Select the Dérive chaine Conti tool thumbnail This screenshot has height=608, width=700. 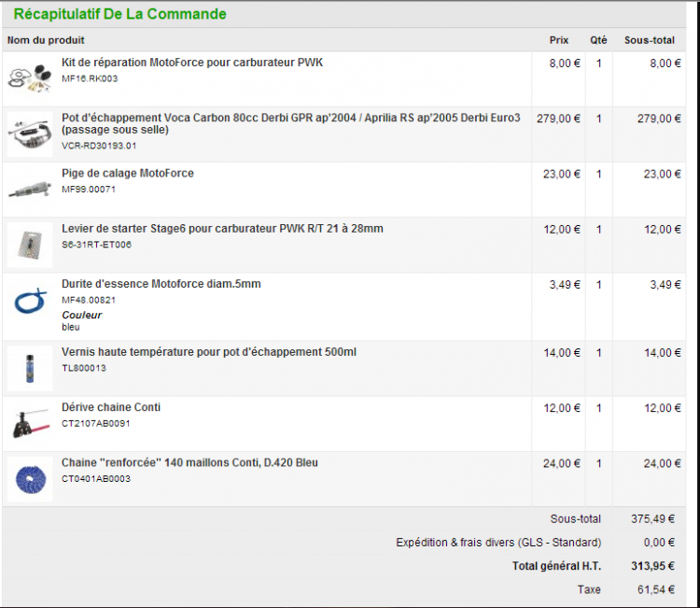pyautogui.click(x=30, y=423)
